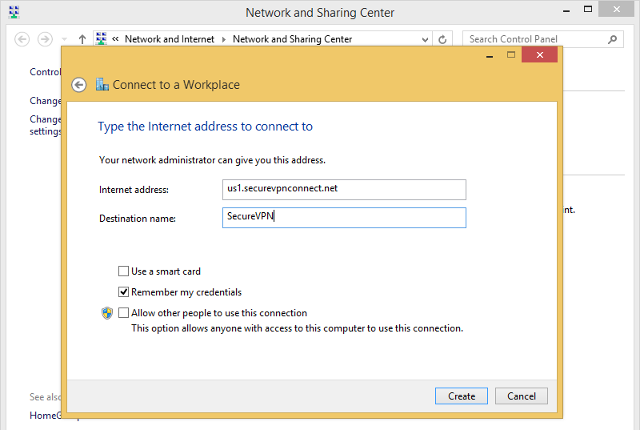Click the Control Panel Home link behind the dialog
This screenshot has width=640, height=430.
click(x=45, y=72)
